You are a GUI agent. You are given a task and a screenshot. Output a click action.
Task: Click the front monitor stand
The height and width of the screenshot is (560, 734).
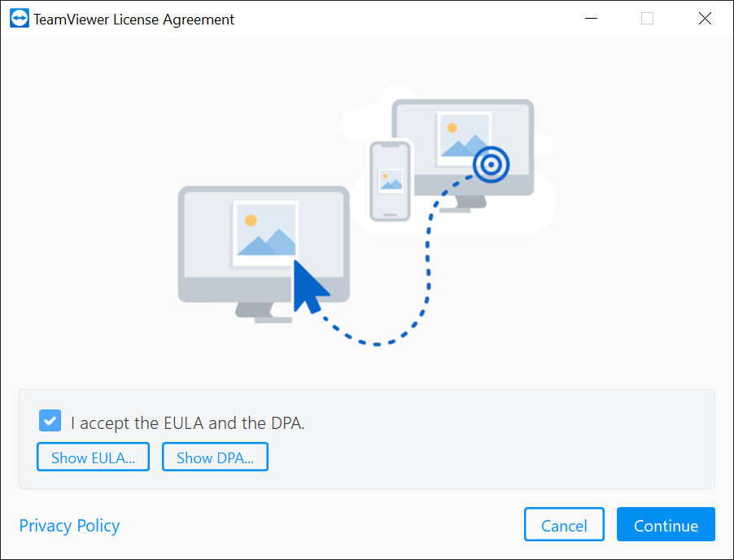tap(263, 313)
